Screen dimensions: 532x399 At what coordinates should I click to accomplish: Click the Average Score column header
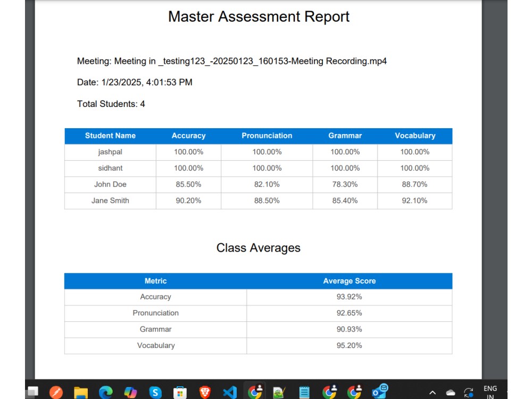tap(349, 281)
